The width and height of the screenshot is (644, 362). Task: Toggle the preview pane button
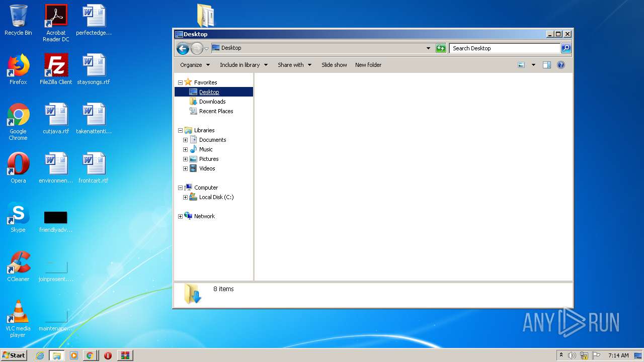pyautogui.click(x=547, y=65)
